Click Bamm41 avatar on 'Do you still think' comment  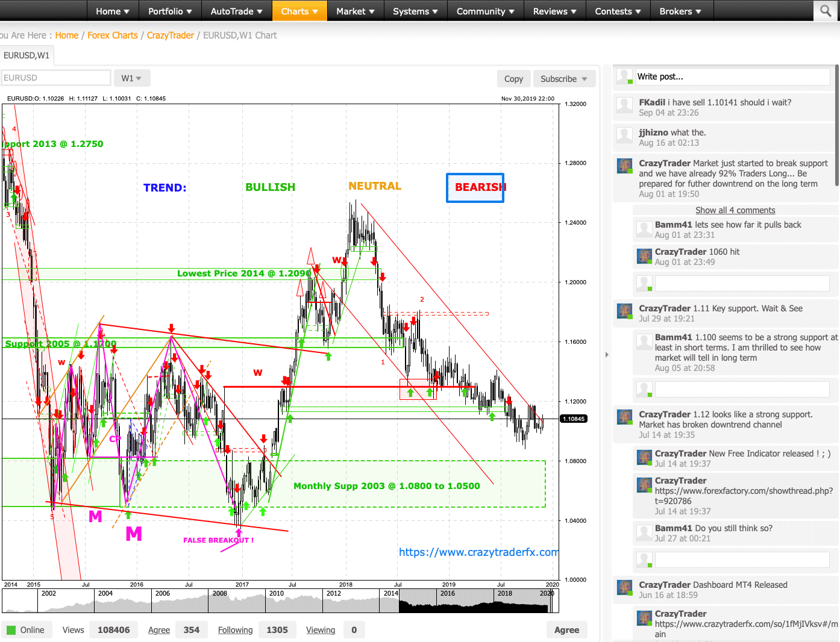(x=645, y=532)
